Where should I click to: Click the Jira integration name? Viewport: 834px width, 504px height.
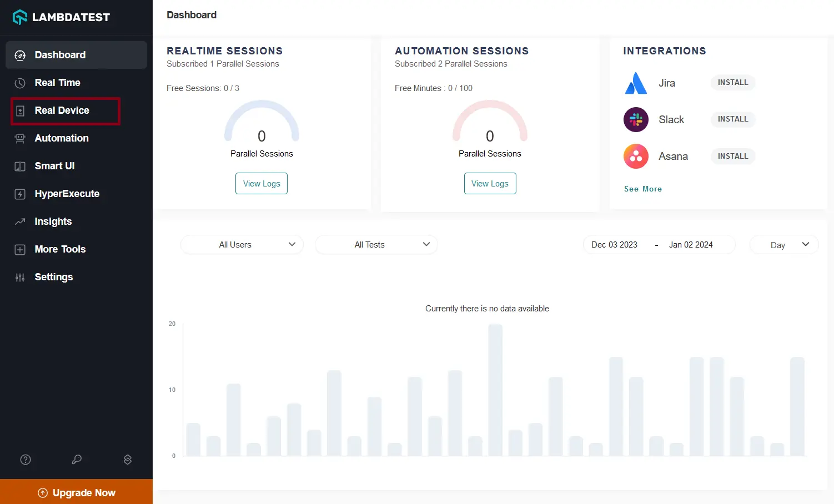(667, 83)
